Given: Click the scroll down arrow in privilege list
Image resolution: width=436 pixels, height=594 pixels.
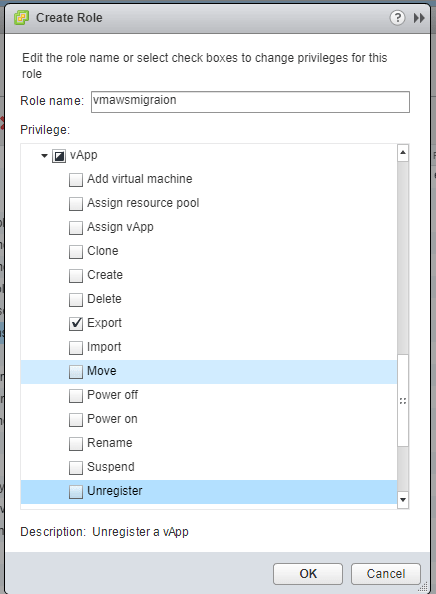Looking at the screenshot, I should point(403,500).
